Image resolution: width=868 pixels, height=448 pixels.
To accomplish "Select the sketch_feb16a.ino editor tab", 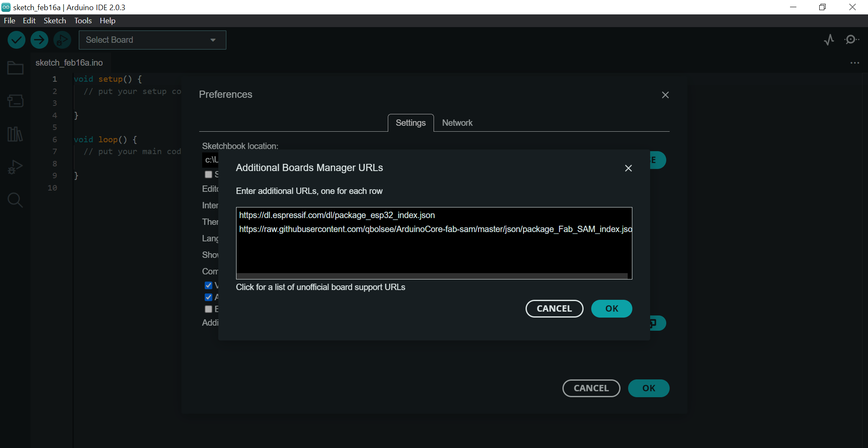I will 69,63.
